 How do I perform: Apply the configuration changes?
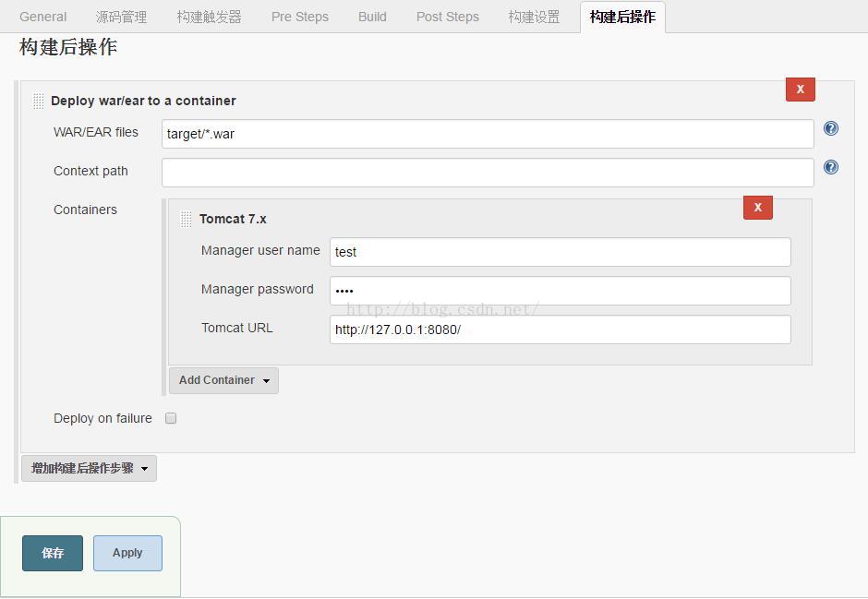127,553
